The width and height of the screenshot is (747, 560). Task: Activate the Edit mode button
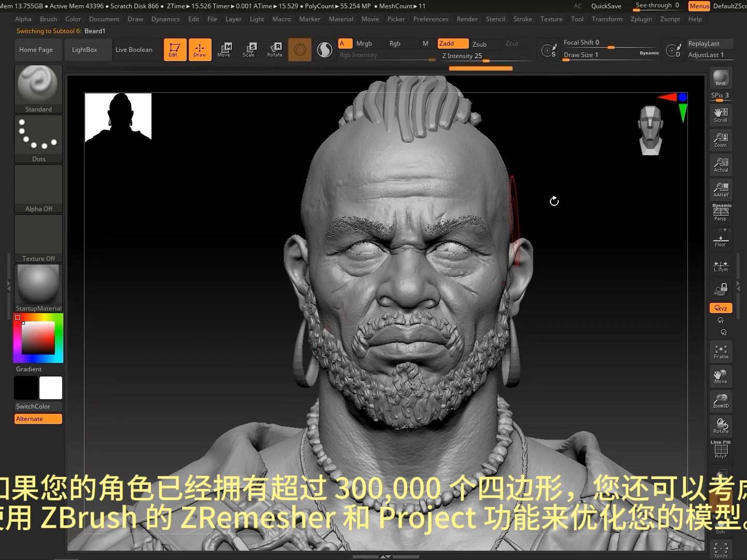[x=175, y=50]
